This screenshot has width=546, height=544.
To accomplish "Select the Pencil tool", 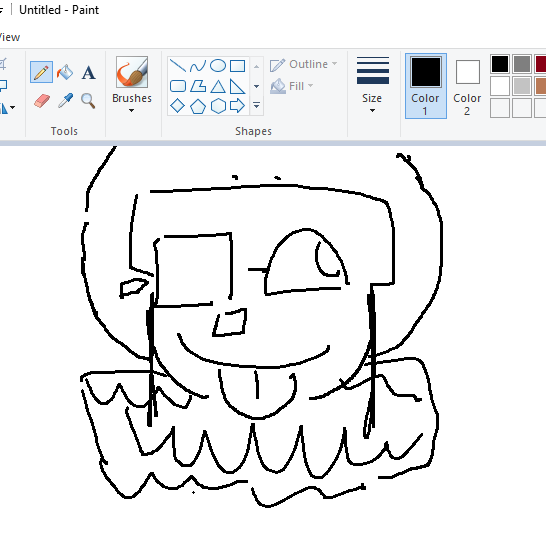I will [x=41, y=72].
